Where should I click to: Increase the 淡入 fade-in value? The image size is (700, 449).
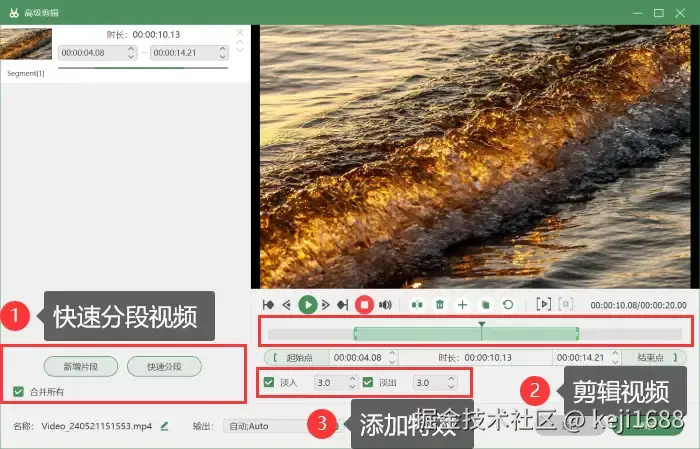352,379
